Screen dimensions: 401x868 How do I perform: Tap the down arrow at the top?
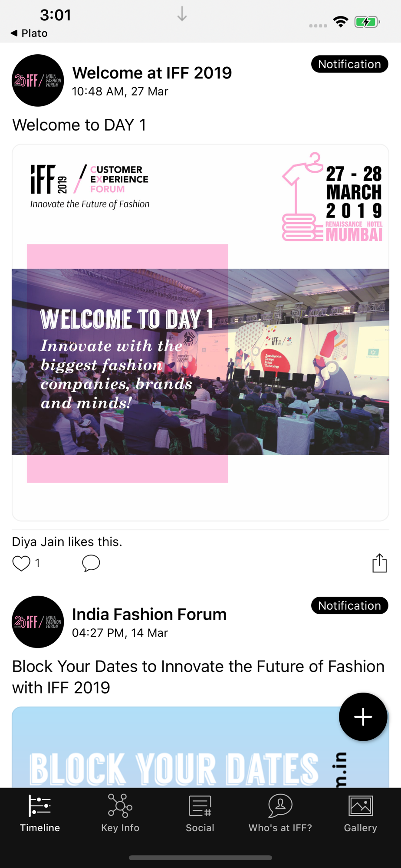182,14
